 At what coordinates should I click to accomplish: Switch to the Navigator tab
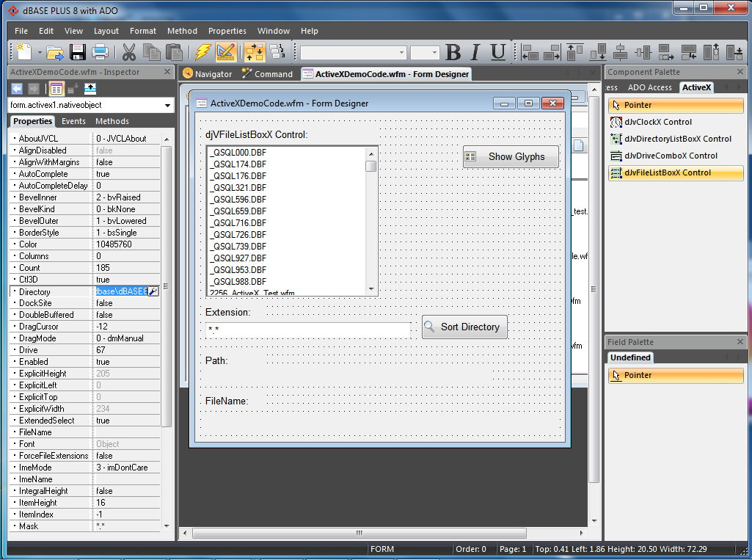click(207, 74)
